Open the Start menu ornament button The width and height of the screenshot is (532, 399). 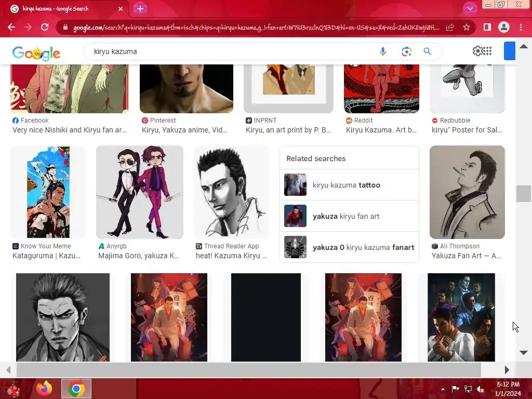coord(13,389)
